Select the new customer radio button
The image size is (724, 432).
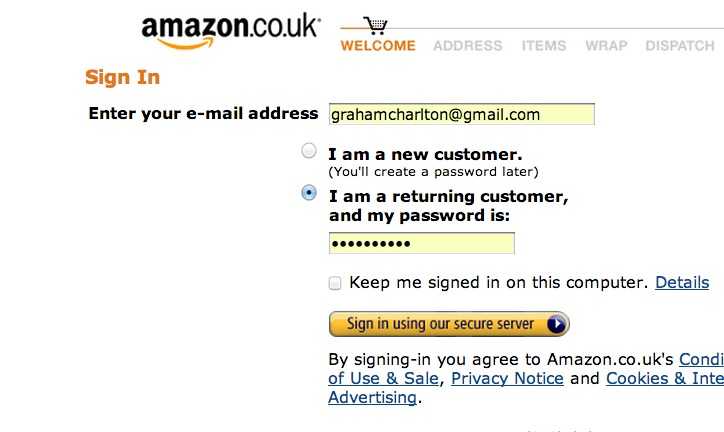pyautogui.click(x=310, y=151)
